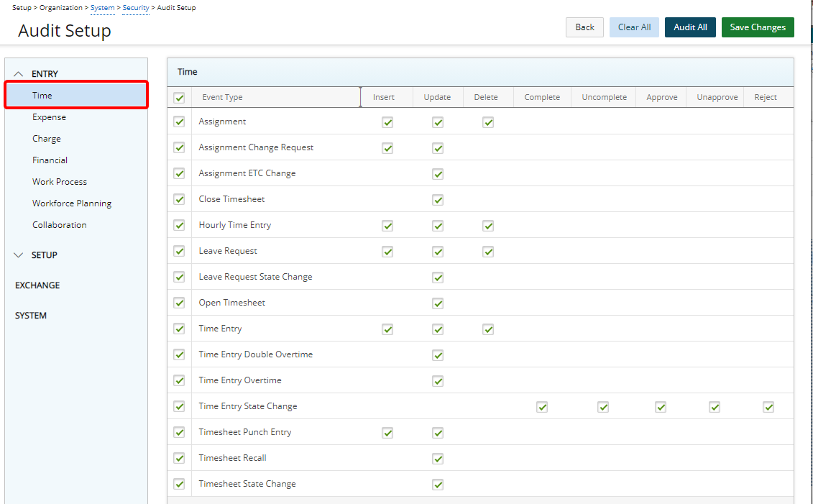
Task: Collapse the ENTRY section chevron
Action: (x=19, y=74)
